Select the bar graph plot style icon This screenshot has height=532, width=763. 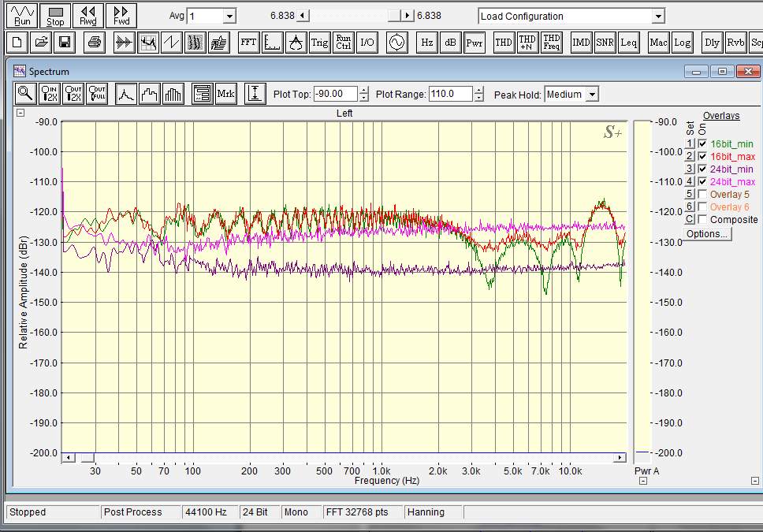pyautogui.click(x=173, y=94)
